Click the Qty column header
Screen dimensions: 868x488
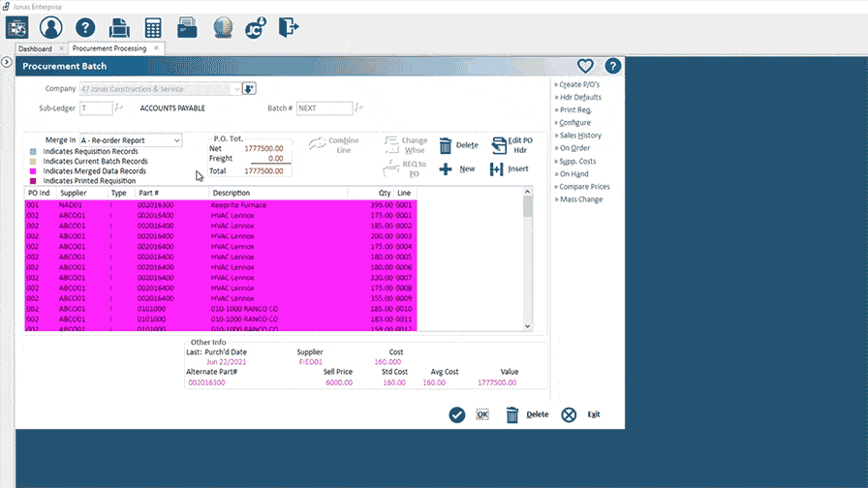(x=385, y=193)
